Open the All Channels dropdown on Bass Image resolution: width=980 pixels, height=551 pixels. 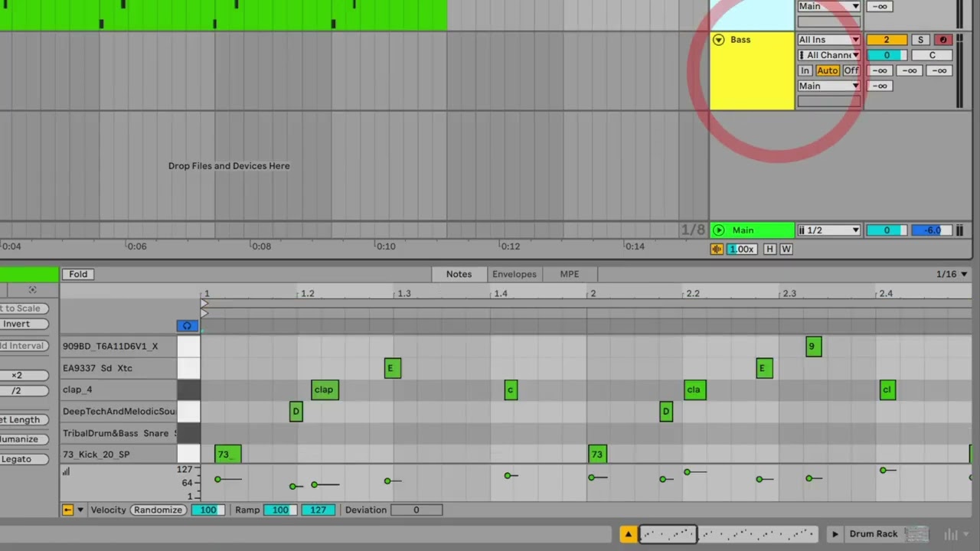pos(829,55)
